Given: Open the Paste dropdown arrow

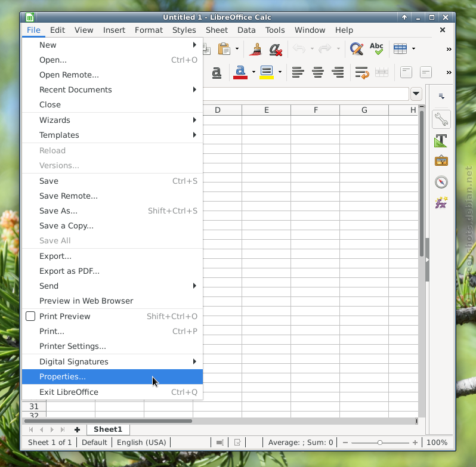Looking at the screenshot, I should tap(237, 48).
